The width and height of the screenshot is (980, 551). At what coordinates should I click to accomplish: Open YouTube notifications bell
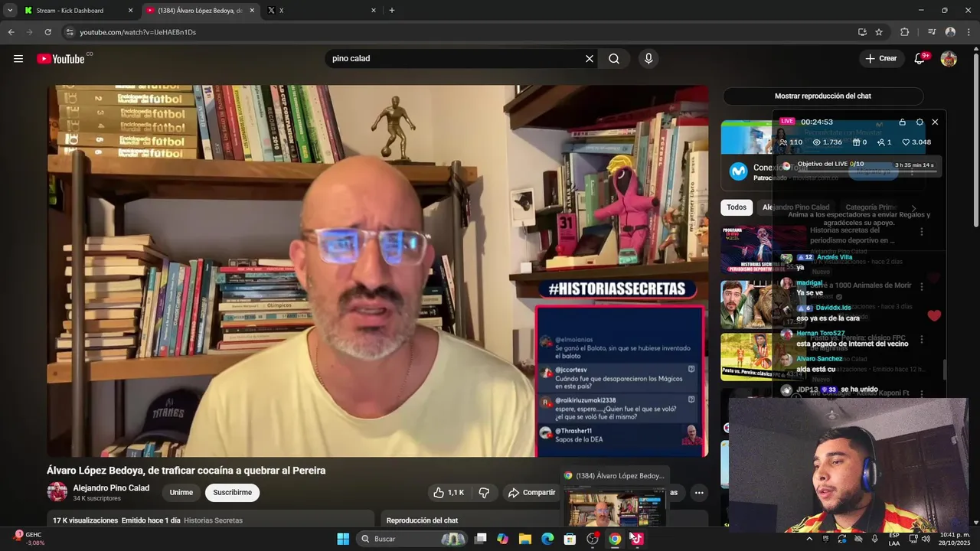click(x=920, y=59)
